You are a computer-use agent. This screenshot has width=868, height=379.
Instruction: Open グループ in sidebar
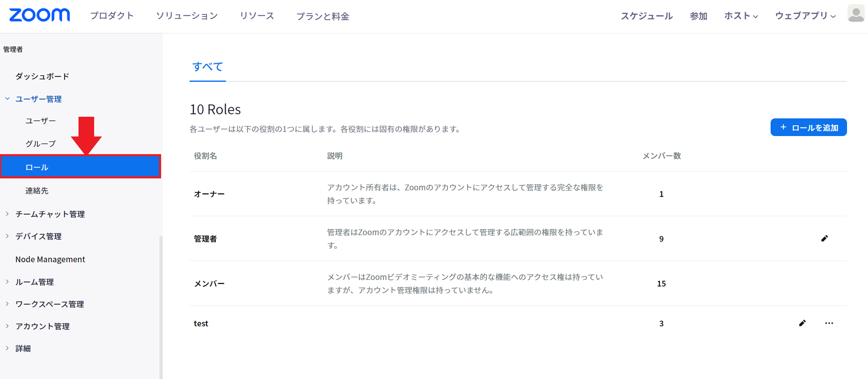tap(41, 143)
